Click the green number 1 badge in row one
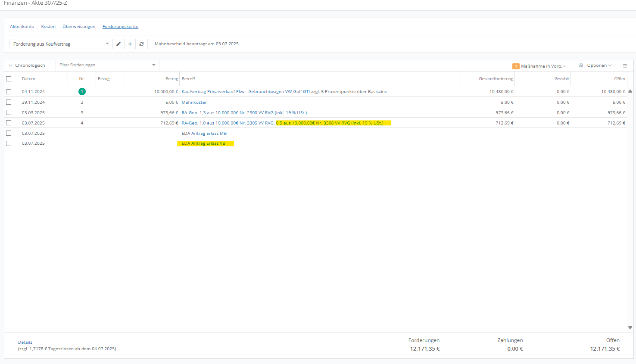Image resolution: width=636 pixels, height=364 pixels. point(82,92)
